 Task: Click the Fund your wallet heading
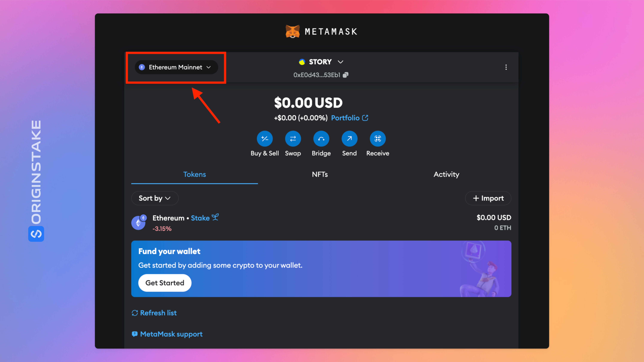pos(169,251)
